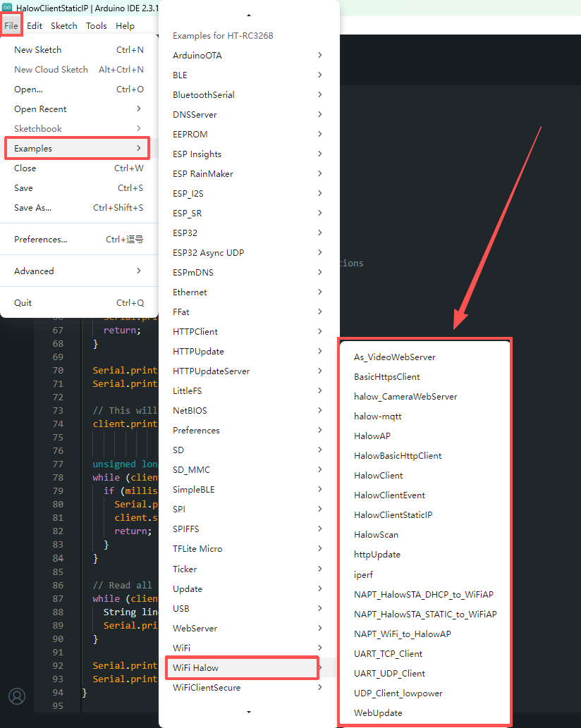Expand the Sketchbook submenu
Viewport: 581px width, 728px height.
(79, 128)
